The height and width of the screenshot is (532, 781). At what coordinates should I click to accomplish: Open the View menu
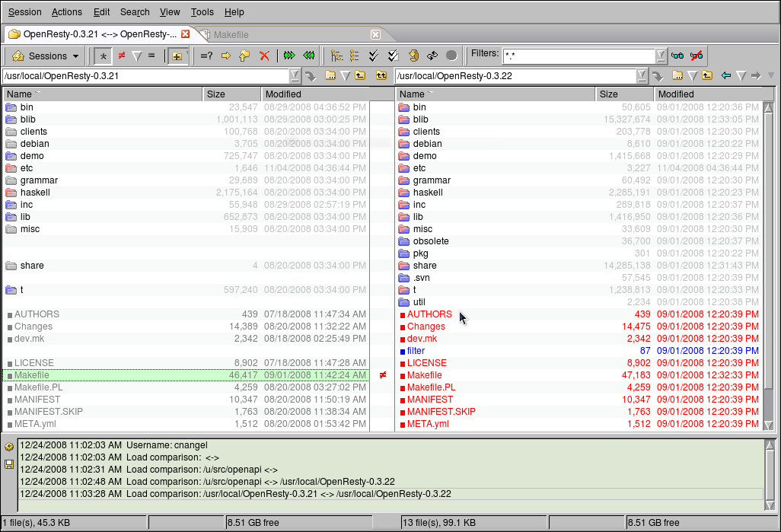(170, 12)
